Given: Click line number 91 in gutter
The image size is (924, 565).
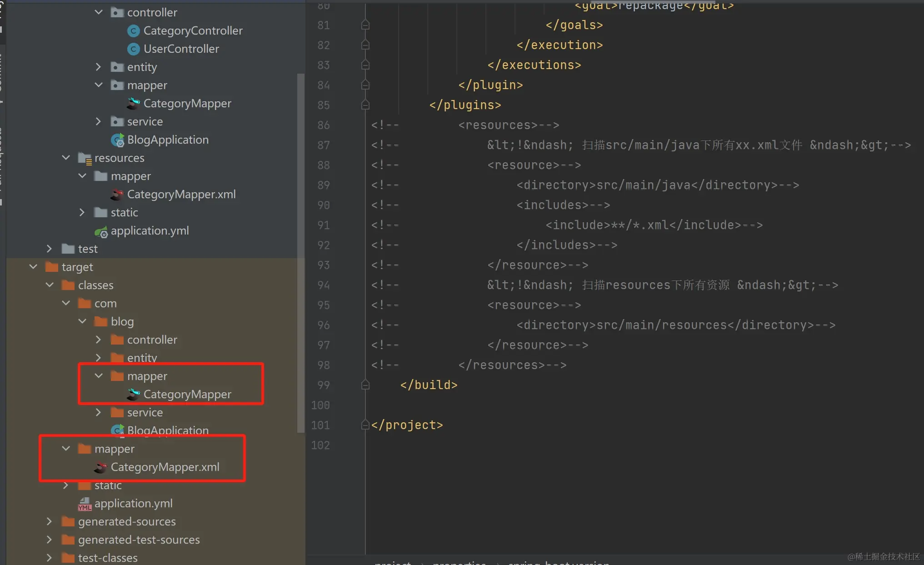Looking at the screenshot, I should coord(323,225).
